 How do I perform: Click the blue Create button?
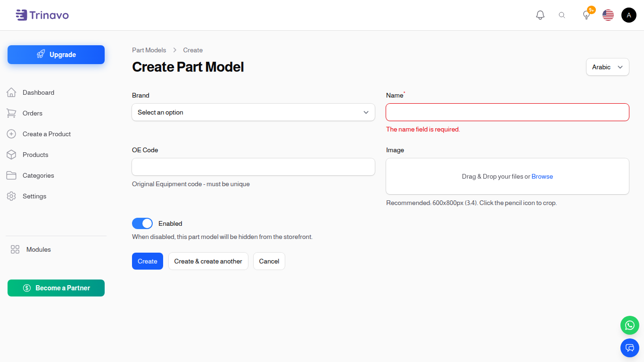point(148,261)
